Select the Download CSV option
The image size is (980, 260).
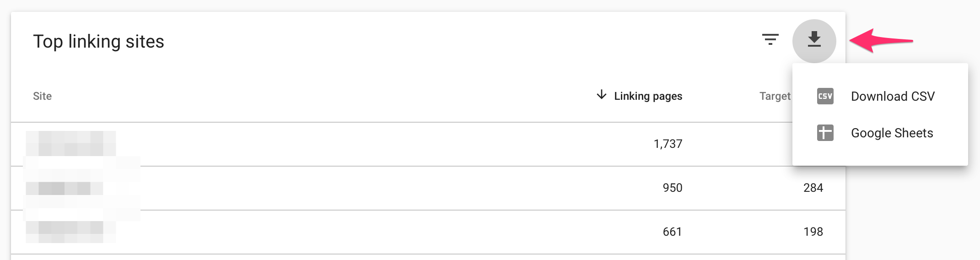(x=892, y=96)
